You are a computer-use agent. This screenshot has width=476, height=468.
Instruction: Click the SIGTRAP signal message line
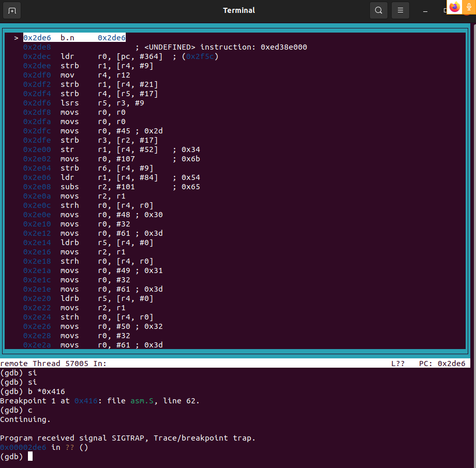point(127,438)
